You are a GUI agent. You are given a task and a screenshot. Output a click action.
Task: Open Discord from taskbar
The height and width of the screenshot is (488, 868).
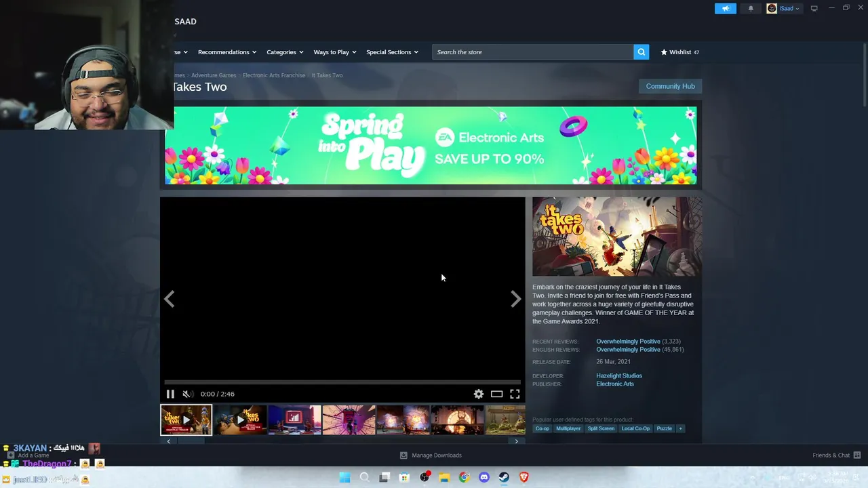coord(484,478)
